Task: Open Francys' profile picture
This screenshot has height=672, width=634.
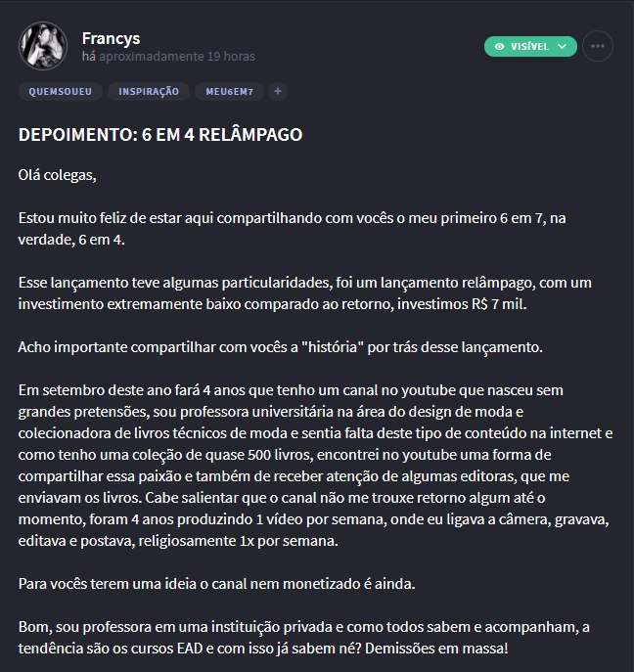Action: click(43, 46)
